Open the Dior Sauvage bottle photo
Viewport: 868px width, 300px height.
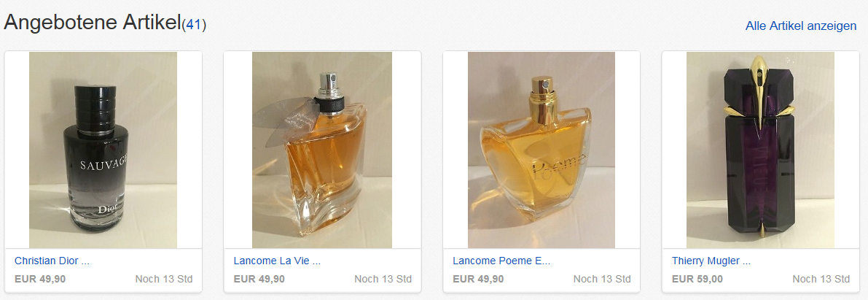[x=103, y=150]
